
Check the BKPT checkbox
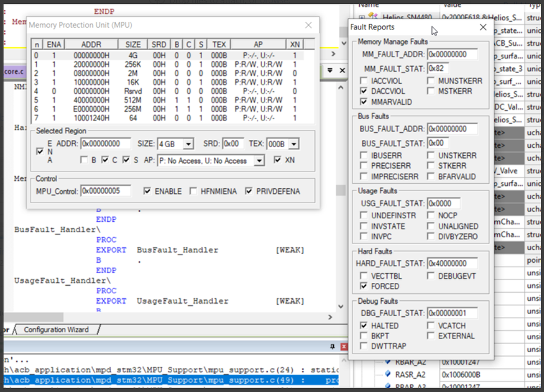tap(364, 336)
